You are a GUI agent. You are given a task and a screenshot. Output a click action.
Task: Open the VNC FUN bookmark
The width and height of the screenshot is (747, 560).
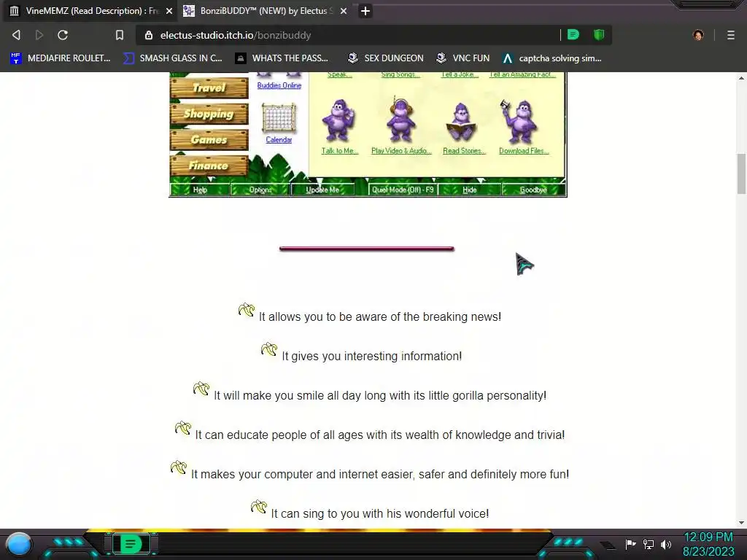[x=463, y=58]
